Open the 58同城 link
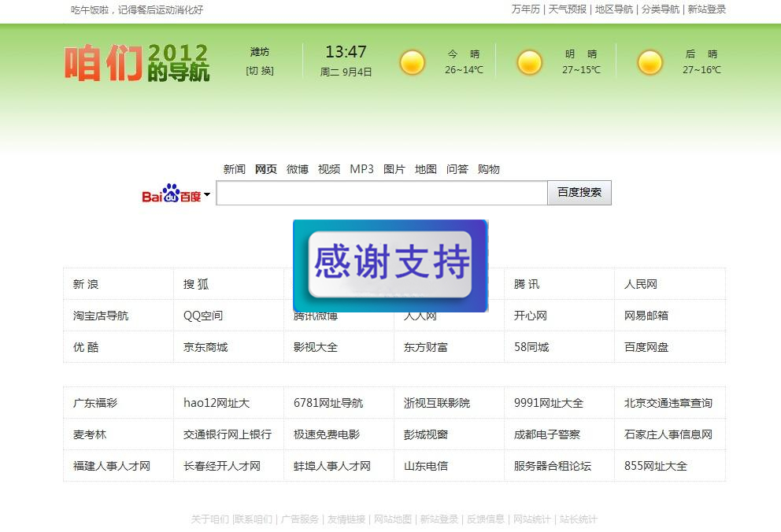781x532 pixels. tap(531, 347)
